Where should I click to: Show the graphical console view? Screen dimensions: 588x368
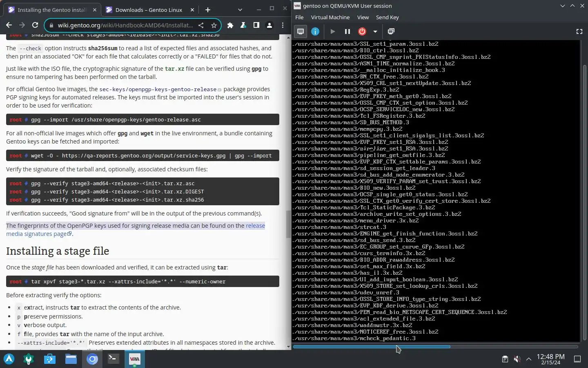point(301,31)
